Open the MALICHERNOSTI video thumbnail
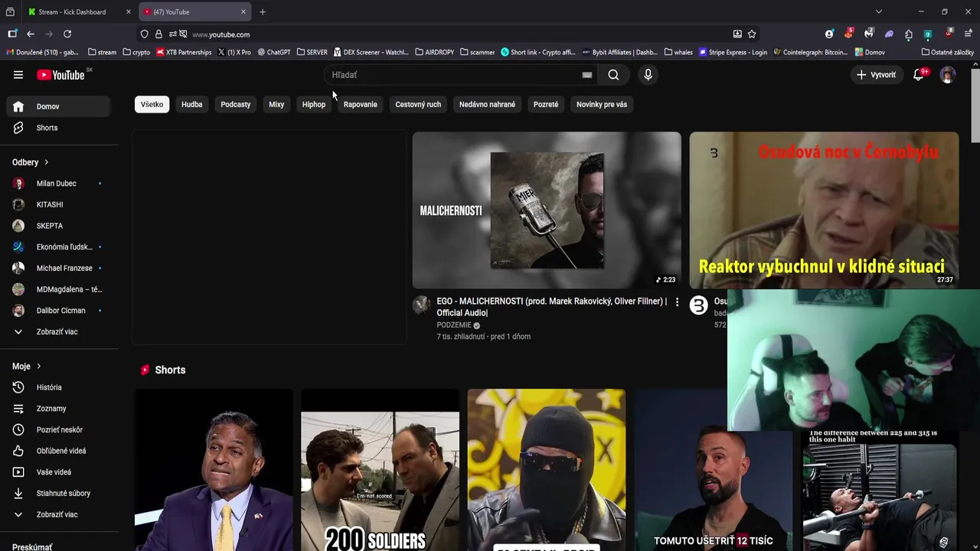 (547, 210)
